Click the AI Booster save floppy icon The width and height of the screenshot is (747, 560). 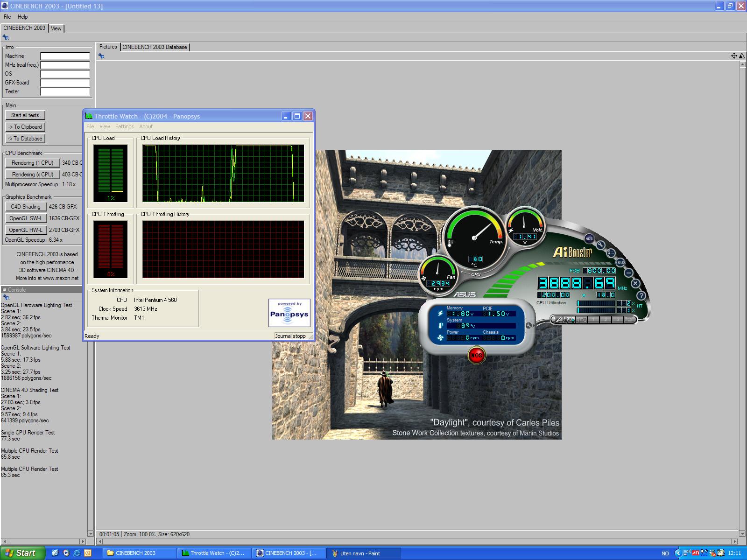point(629,320)
